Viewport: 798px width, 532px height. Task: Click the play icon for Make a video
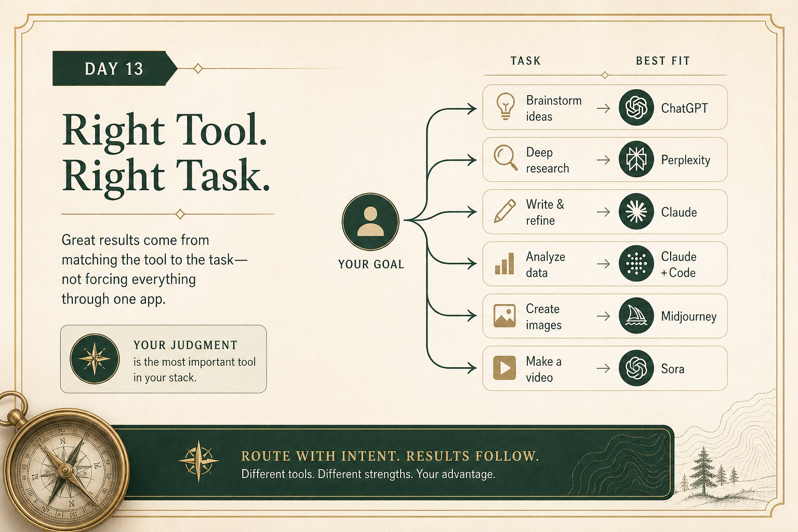click(x=504, y=368)
